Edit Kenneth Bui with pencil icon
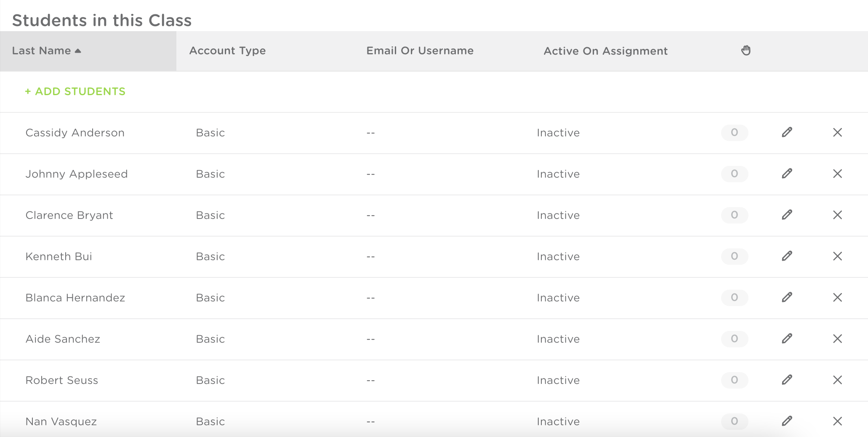 point(787,256)
